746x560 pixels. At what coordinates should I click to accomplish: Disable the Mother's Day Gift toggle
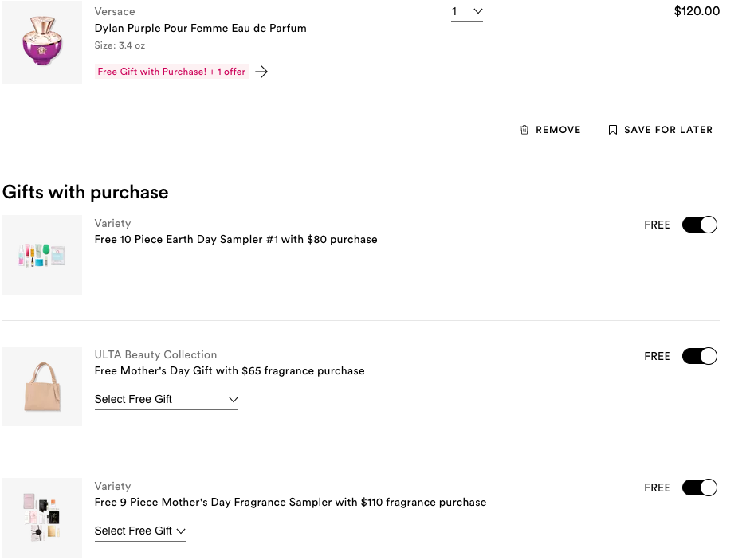[699, 356]
